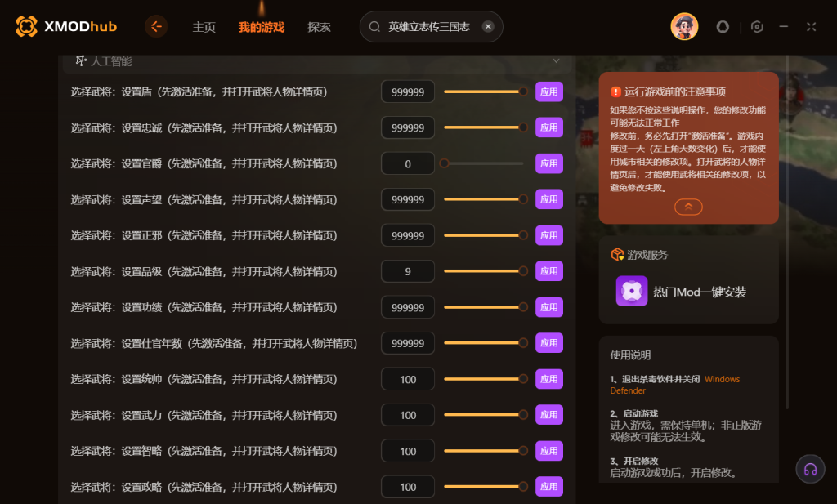The image size is (837, 504).
Task: Click the 设置正邪 slider handle
Action: [523, 235]
